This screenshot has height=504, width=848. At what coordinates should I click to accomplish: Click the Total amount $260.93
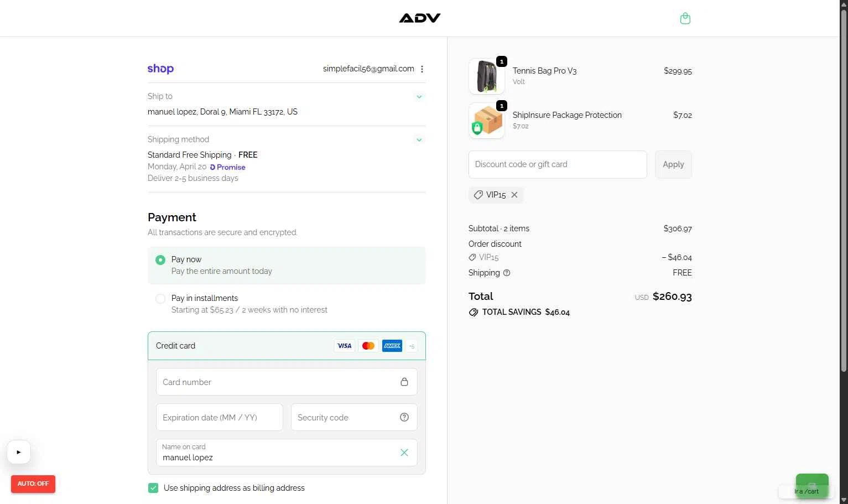(x=672, y=297)
